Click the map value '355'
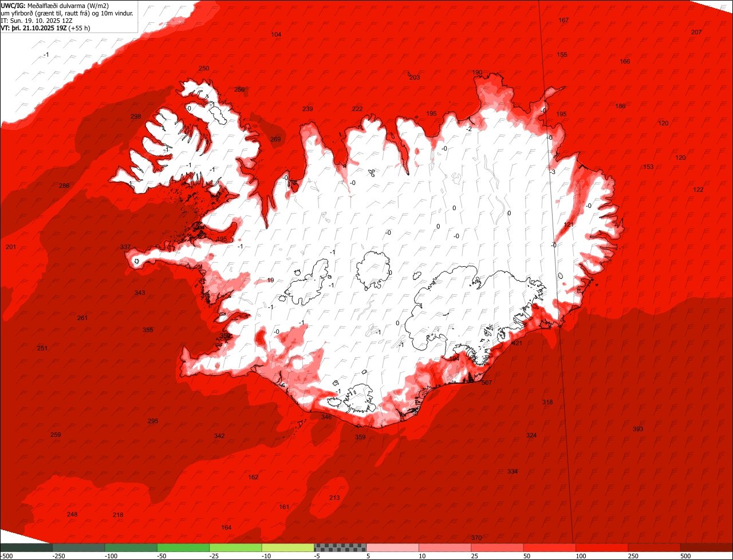This screenshot has height=560, width=733. point(148,330)
